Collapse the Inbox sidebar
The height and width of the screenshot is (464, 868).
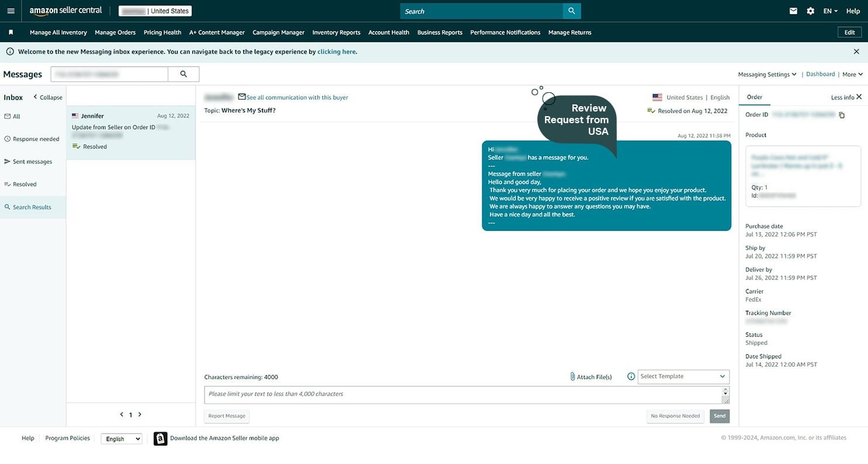[47, 97]
